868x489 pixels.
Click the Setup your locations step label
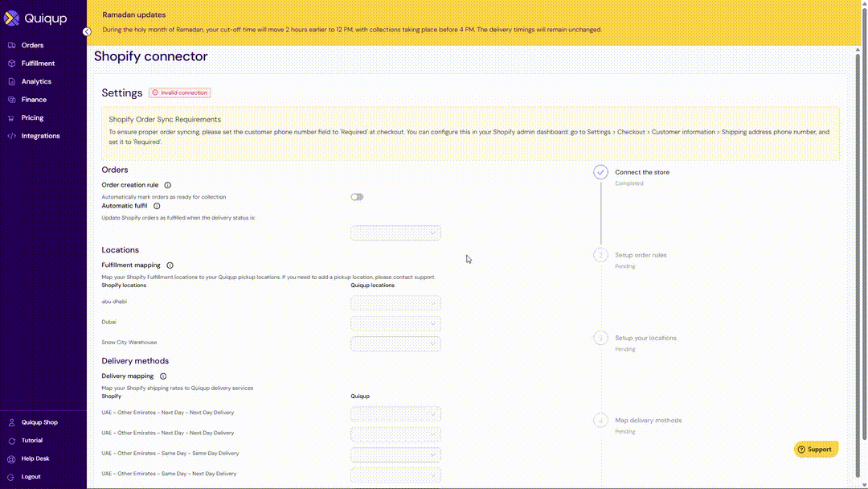[x=645, y=338]
